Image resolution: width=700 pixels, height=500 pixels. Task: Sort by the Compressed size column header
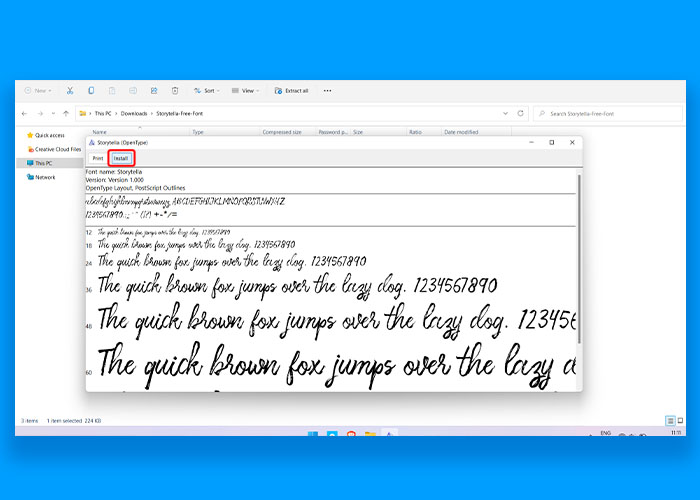[x=282, y=132]
